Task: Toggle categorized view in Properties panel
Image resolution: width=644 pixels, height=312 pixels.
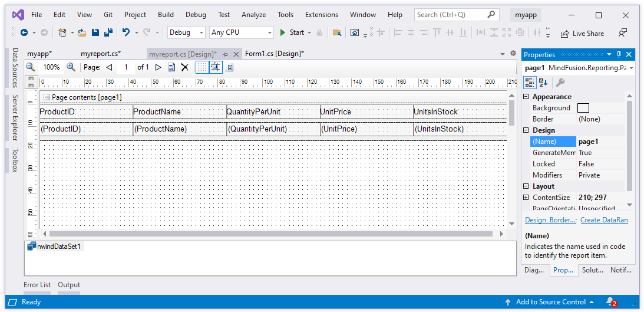Action: coord(530,83)
